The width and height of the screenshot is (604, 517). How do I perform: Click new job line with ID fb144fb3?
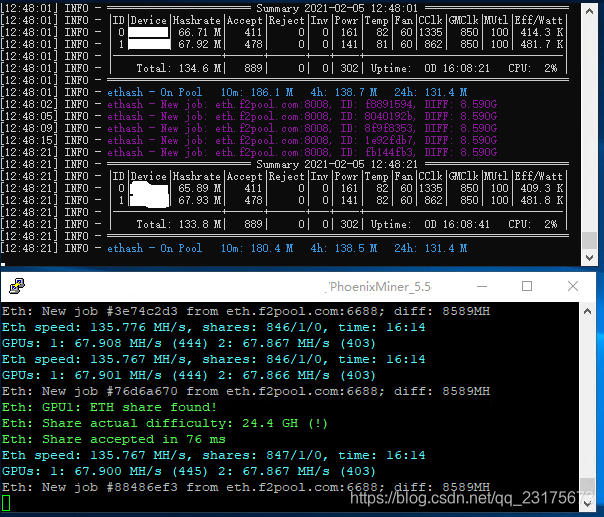[x=302, y=153]
